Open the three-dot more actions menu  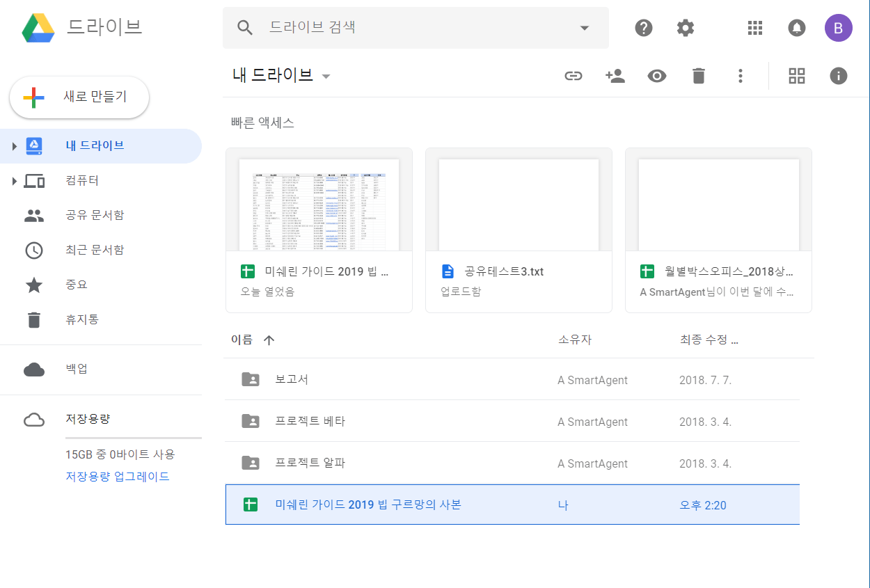(x=741, y=76)
